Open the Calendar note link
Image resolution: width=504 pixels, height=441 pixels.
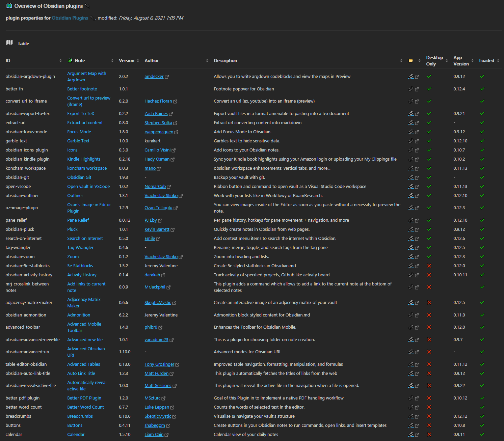click(x=76, y=435)
